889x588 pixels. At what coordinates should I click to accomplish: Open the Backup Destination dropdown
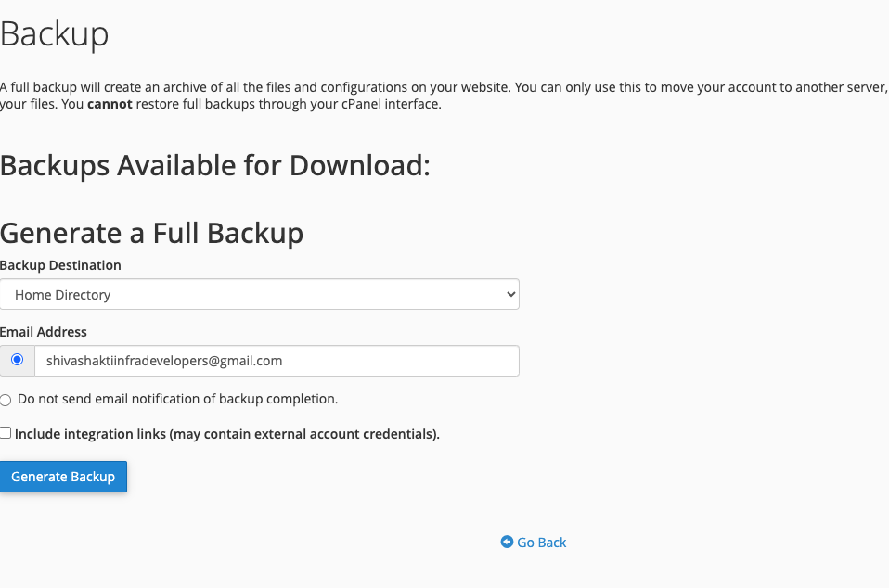pos(259,295)
